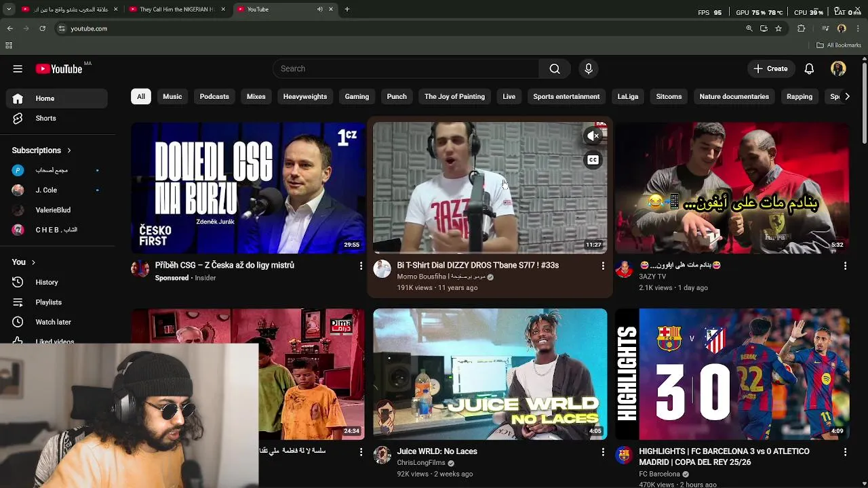Show more category chips with right arrow
The height and width of the screenshot is (488, 868).
pos(847,96)
